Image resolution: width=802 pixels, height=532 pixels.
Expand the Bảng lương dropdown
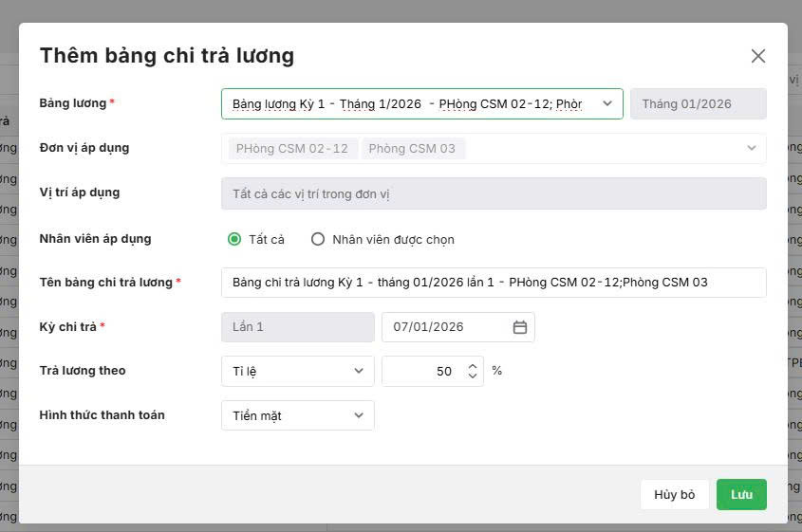point(607,103)
